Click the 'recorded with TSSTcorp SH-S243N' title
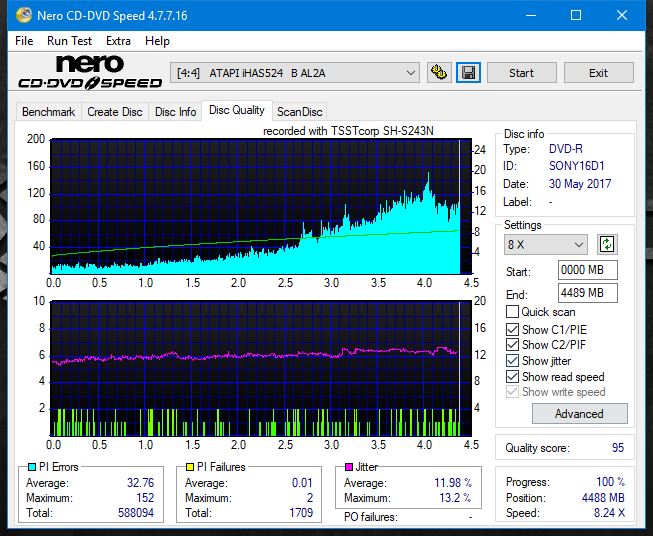653x536 pixels. coord(348,131)
